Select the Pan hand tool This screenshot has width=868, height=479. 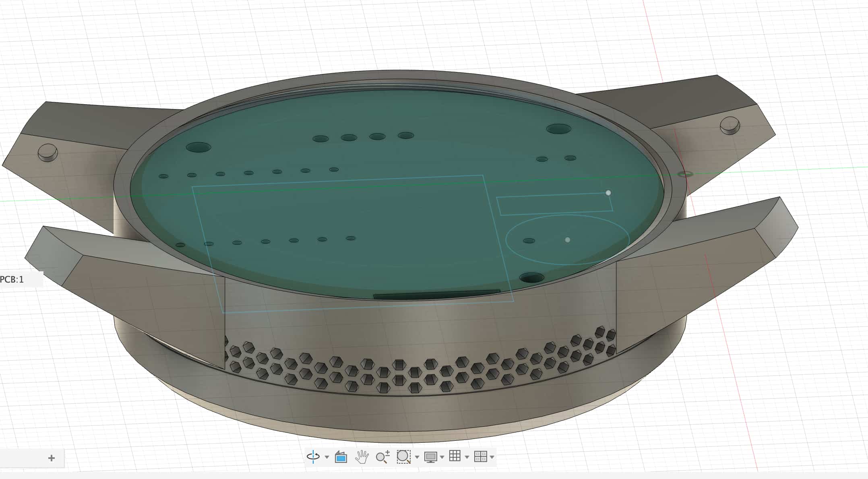tap(362, 457)
